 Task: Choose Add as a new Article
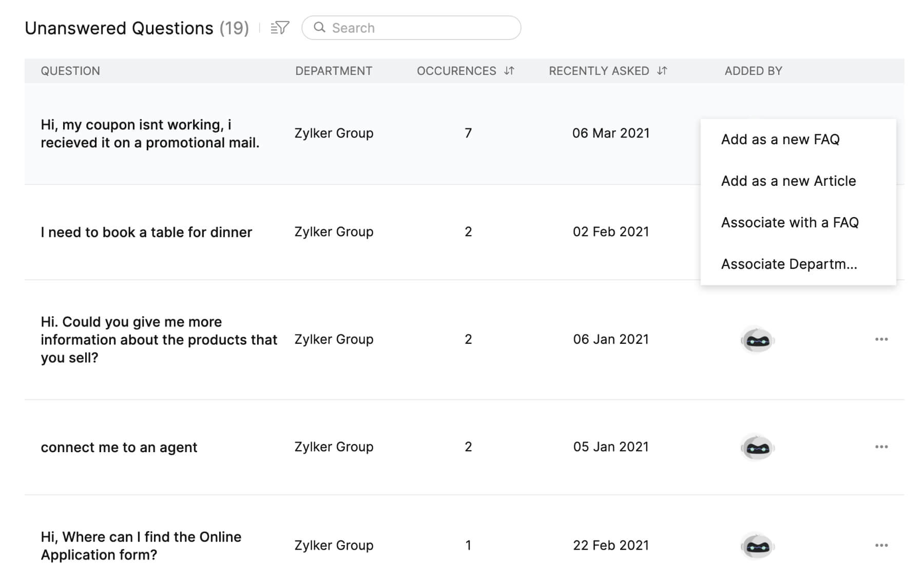788,181
